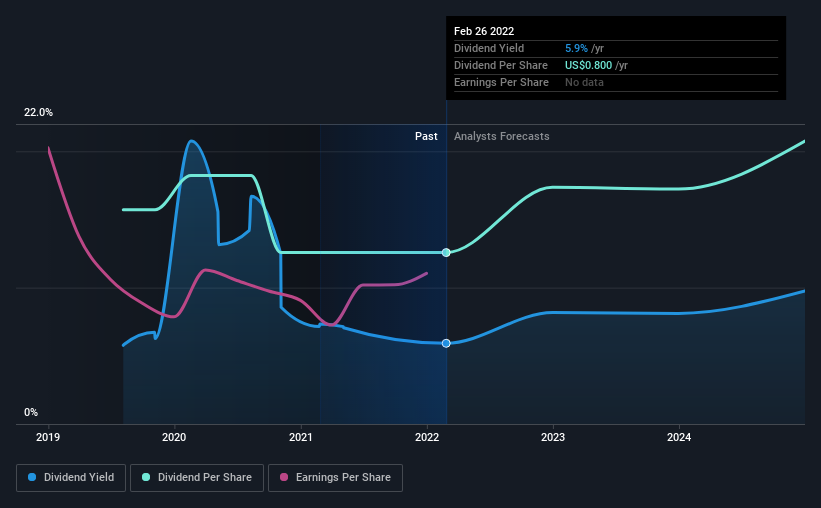Select the 2021 x-axis label

click(301, 437)
